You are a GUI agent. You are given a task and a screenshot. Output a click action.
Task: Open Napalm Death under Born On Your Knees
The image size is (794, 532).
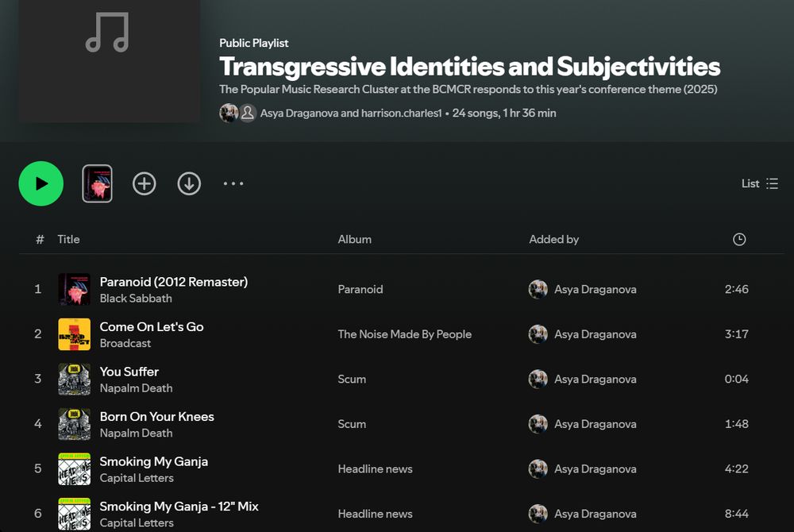(137, 434)
